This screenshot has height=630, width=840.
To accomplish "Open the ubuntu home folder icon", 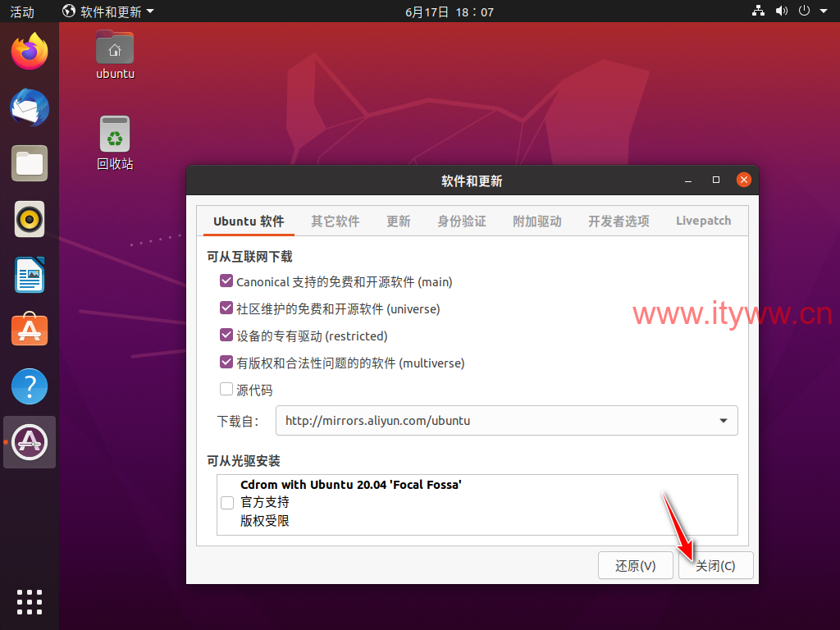I will (115, 55).
